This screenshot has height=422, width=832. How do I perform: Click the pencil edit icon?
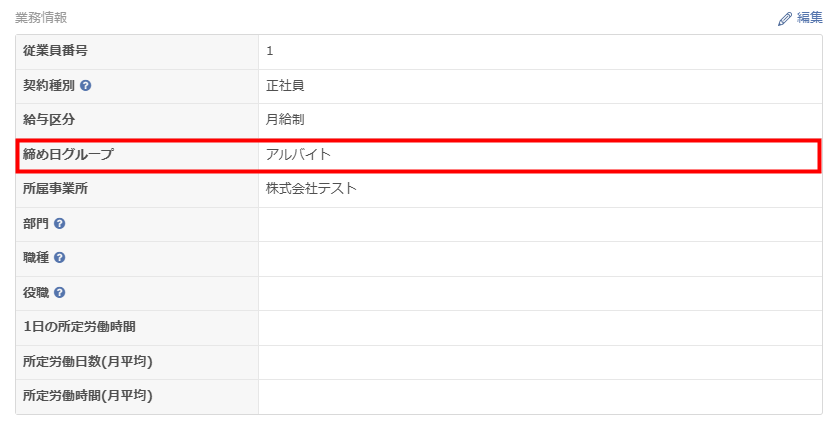[785, 19]
